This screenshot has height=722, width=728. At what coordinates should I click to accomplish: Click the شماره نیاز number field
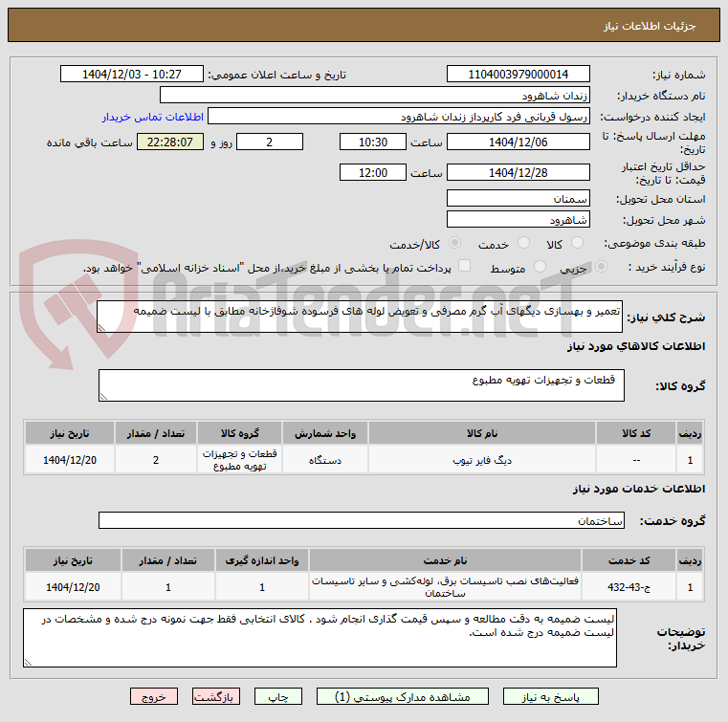click(518, 74)
